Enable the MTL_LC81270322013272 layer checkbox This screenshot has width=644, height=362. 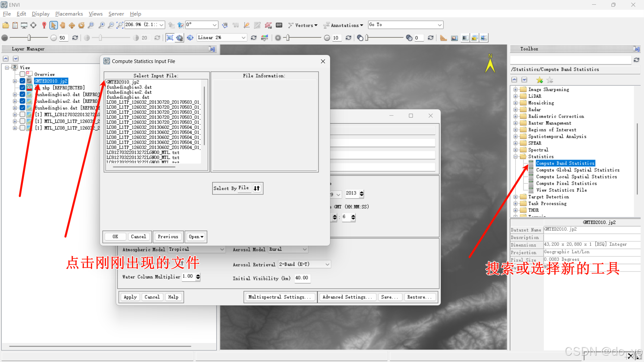click(22, 115)
